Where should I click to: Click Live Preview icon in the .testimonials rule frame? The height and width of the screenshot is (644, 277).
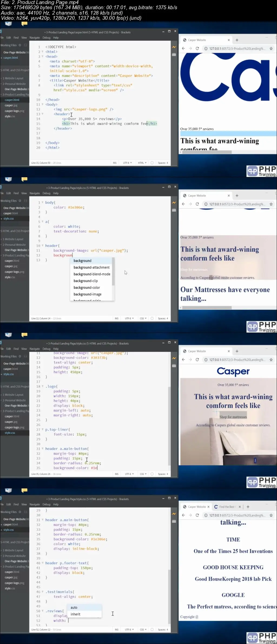click(174, 514)
